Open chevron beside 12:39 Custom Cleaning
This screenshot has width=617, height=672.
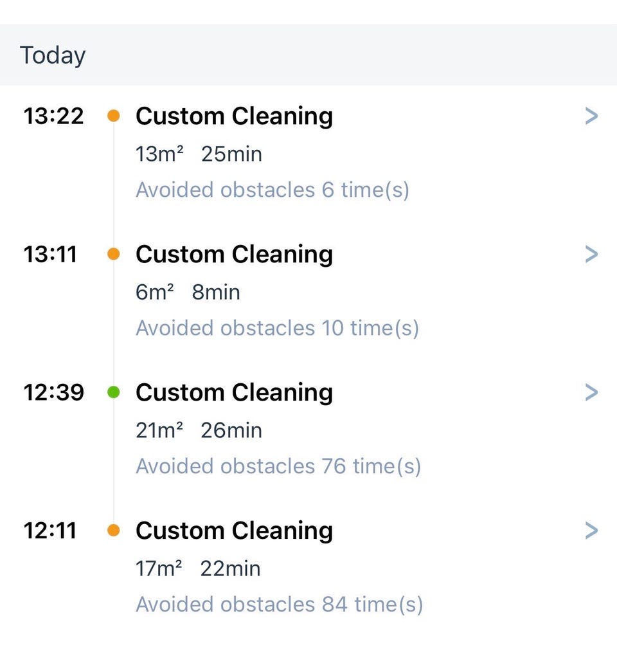click(x=591, y=392)
